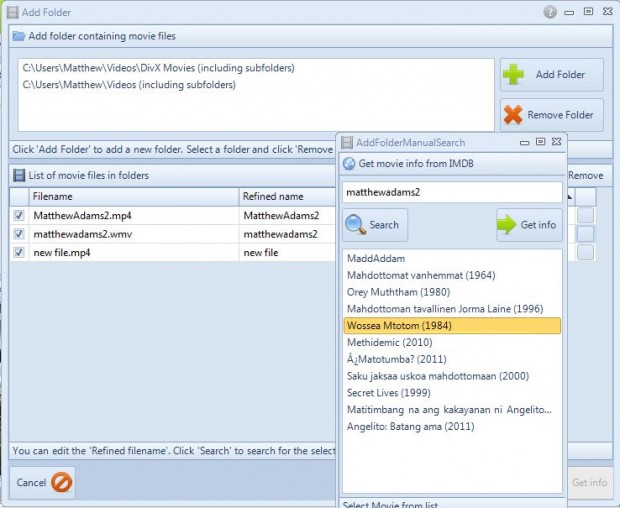The width and height of the screenshot is (620, 508).
Task: Open help via the question mark icon
Action: point(550,12)
